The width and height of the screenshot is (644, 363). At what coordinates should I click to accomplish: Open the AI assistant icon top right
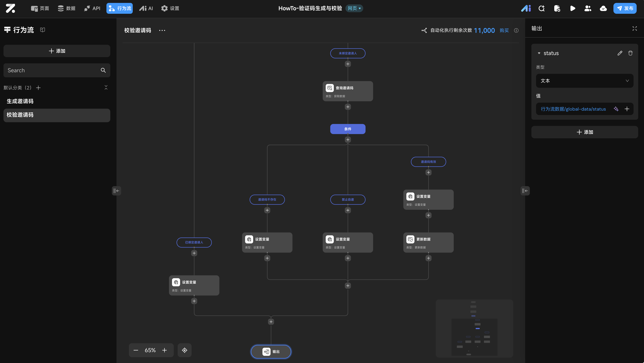526,9
